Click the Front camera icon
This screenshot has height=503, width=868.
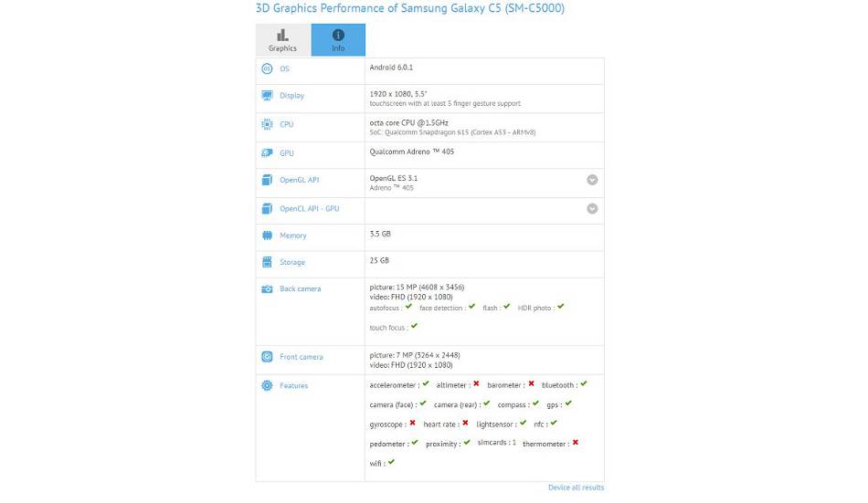267,357
